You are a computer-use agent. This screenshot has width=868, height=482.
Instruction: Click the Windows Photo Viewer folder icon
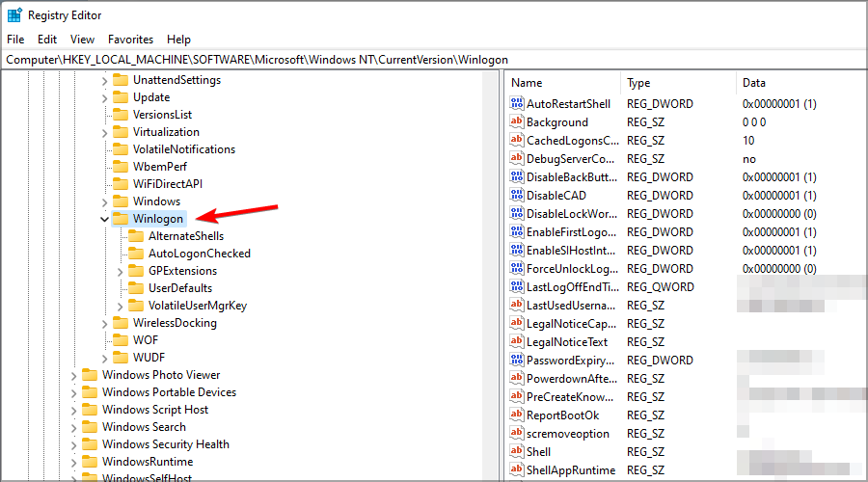click(x=90, y=375)
